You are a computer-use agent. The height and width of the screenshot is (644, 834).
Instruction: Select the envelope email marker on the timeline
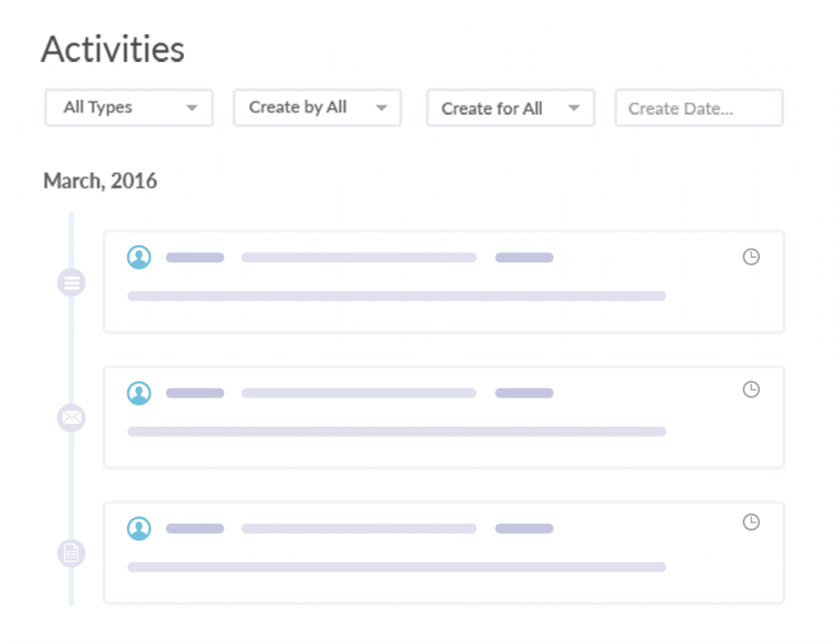pyautogui.click(x=72, y=418)
